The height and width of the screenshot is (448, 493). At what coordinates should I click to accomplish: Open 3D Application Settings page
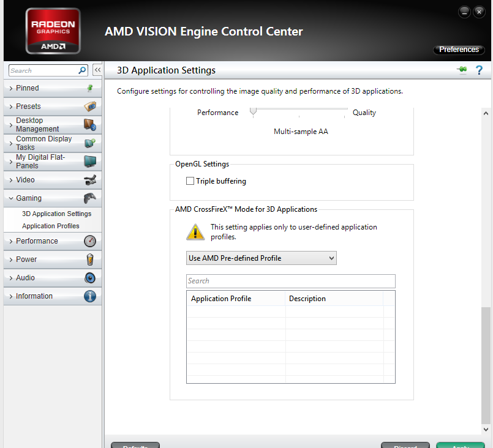(56, 214)
